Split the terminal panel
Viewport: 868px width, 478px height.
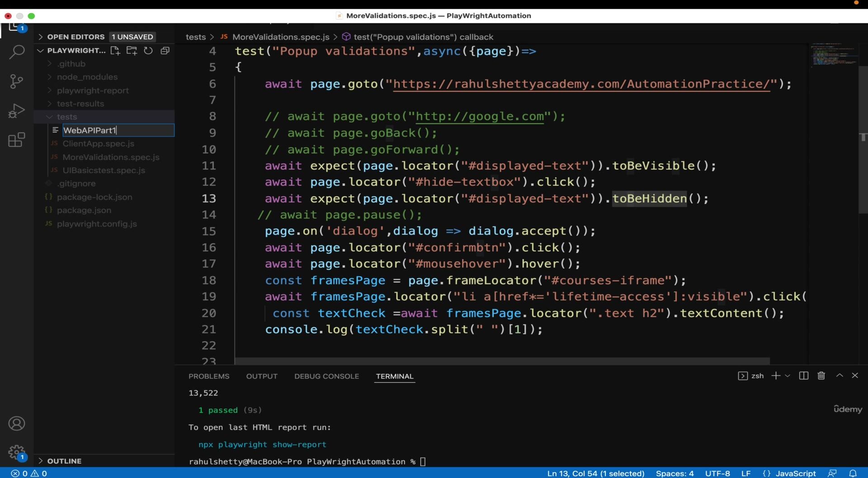(804, 376)
